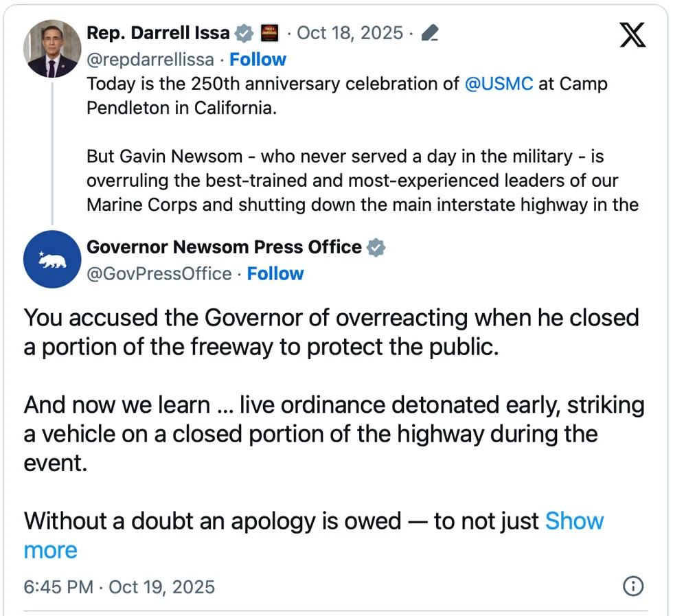Click the verified badge beside Governor Newsom Press Office

(375, 247)
